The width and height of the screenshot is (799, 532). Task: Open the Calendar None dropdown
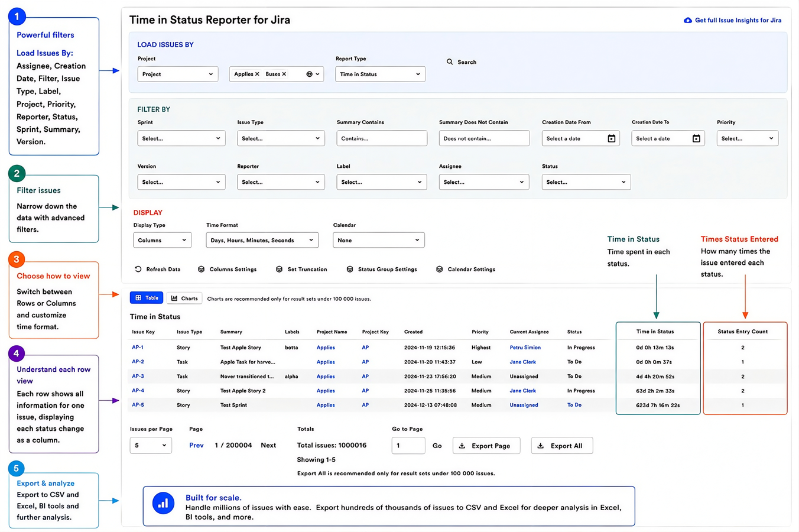coord(379,240)
